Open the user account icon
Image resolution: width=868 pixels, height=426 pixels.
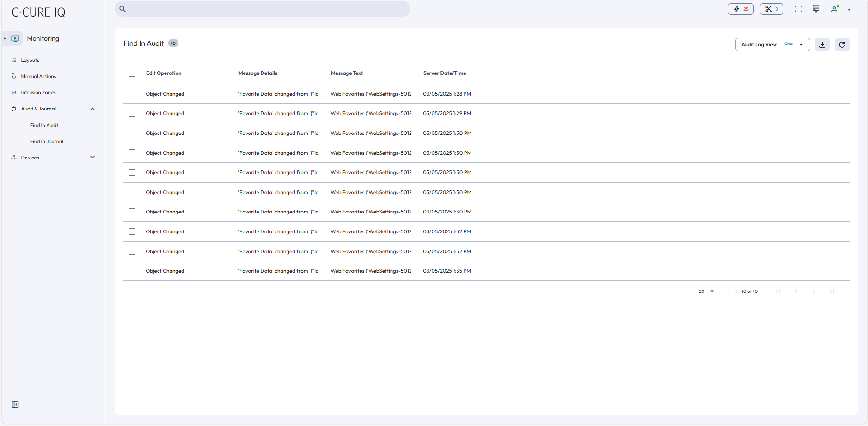click(835, 9)
